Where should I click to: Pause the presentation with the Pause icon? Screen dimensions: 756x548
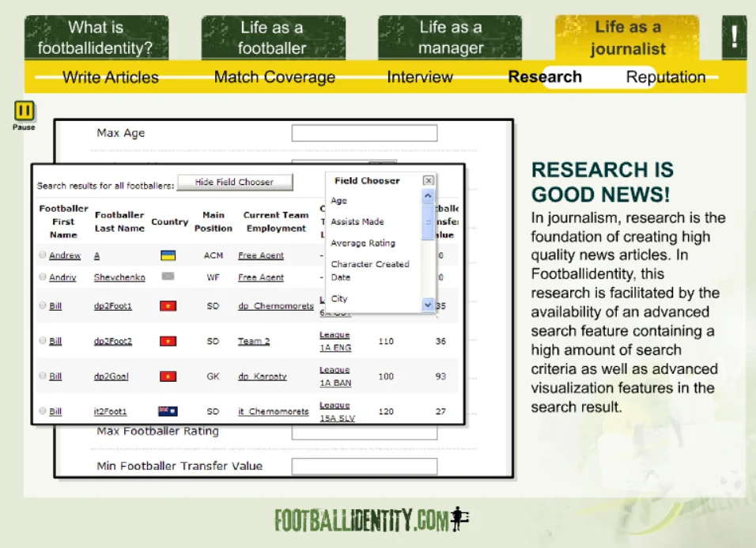coord(25,111)
